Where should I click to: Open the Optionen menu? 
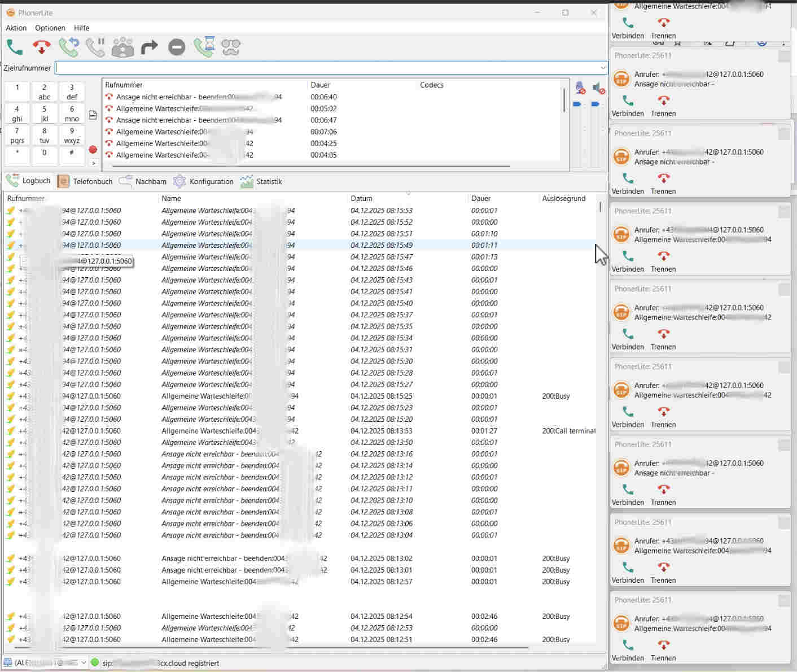coord(50,28)
